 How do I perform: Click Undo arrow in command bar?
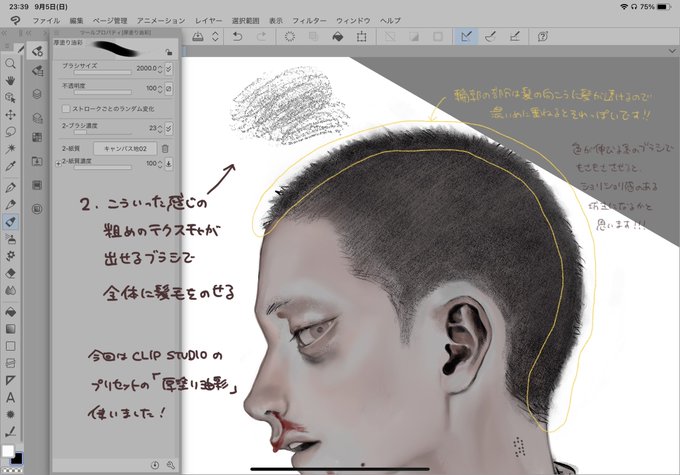[x=237, y=36]
